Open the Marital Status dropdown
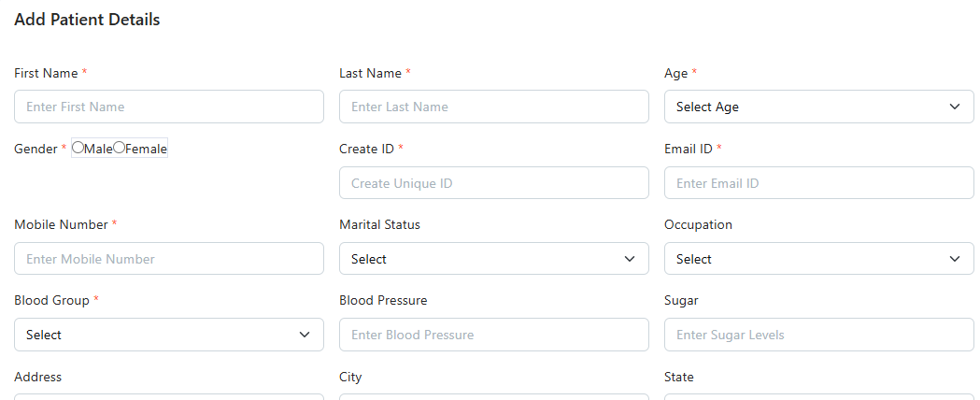980x400 pixels. point(493,259)
